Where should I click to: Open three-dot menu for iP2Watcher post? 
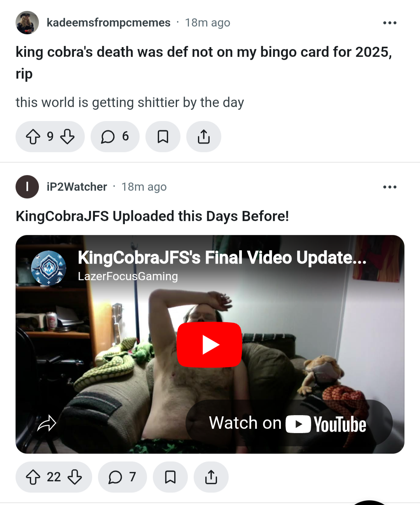click(390, 187)
